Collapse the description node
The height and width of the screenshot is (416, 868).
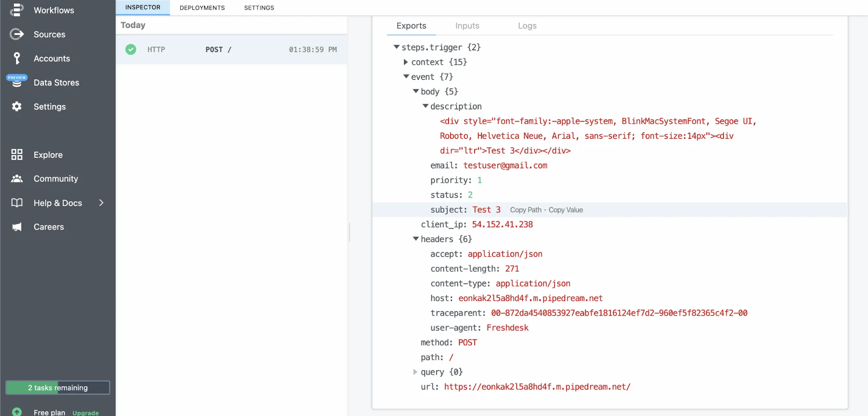pyautogui.click(x=425, y=106)
